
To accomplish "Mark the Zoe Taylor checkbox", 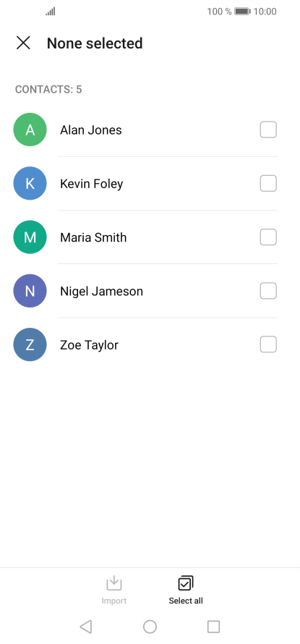I will (268, 345).
